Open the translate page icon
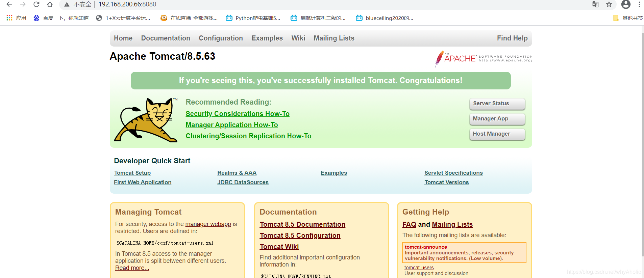The width and height of the screenshot is (644, 278). 595,4
